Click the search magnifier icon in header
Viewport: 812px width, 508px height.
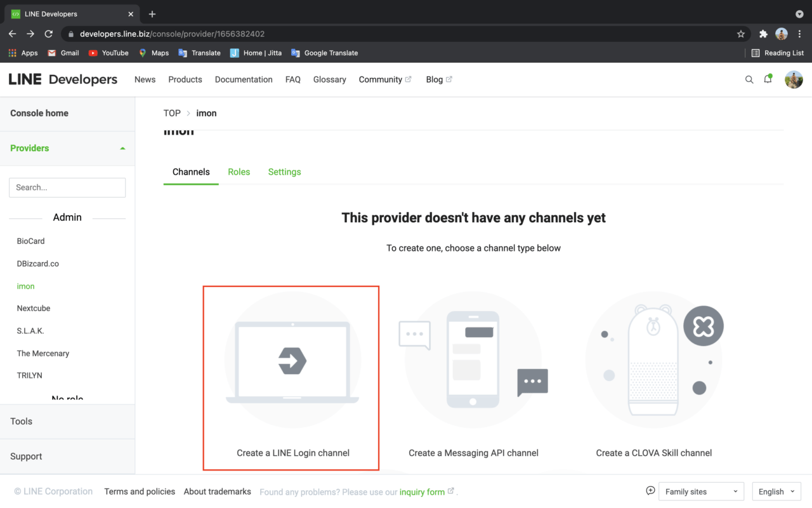749,79
